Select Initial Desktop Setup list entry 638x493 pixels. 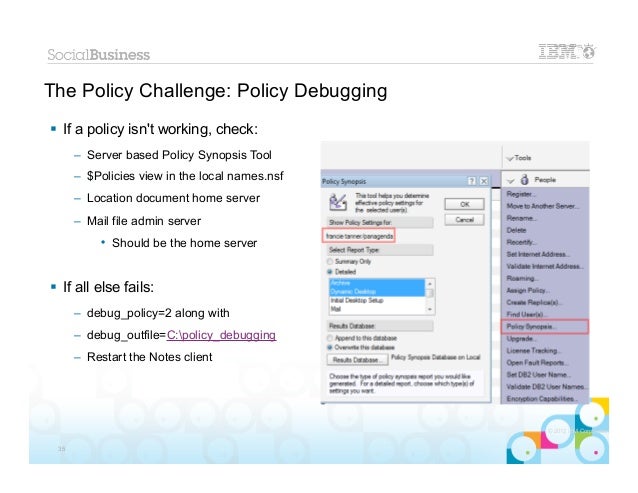point(377,300)
